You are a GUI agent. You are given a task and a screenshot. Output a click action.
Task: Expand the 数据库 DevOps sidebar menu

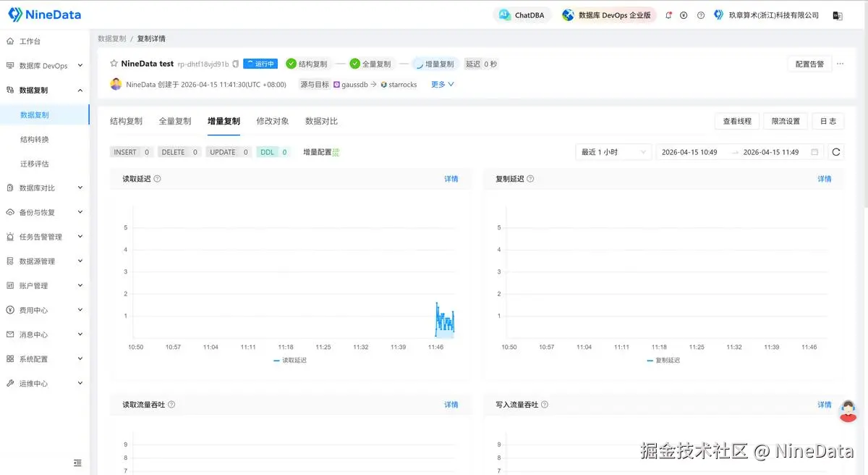pyautogui.click(x=43, y=66)
